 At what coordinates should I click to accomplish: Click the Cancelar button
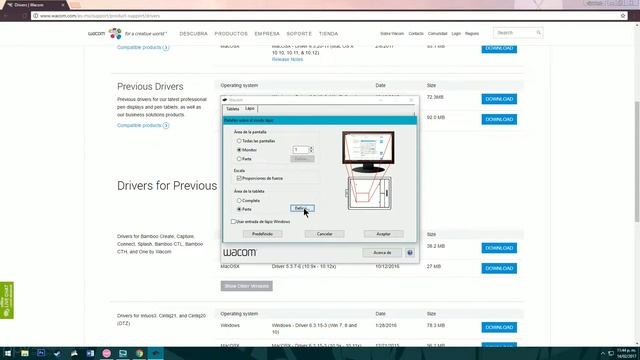pyautogui.click(x=324, y=234)
